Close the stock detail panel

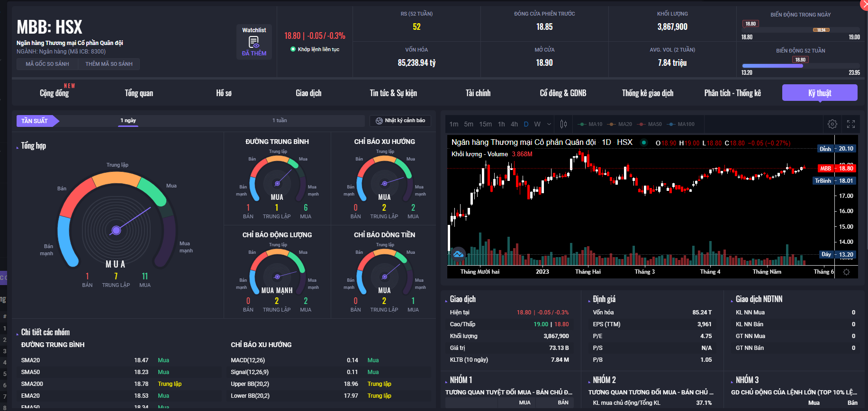click(x=863, y=4)
